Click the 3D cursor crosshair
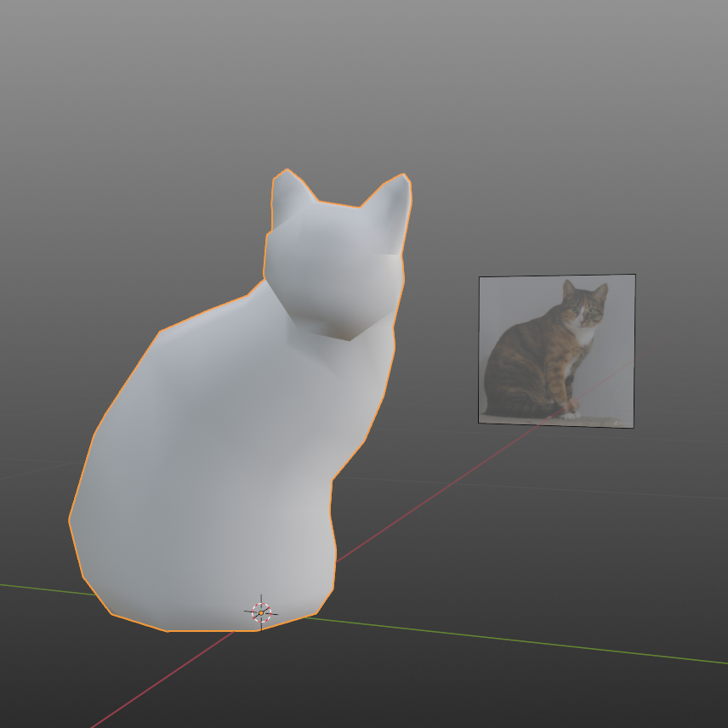The width and height of the screenshot is (728, 728). [261, 613]
